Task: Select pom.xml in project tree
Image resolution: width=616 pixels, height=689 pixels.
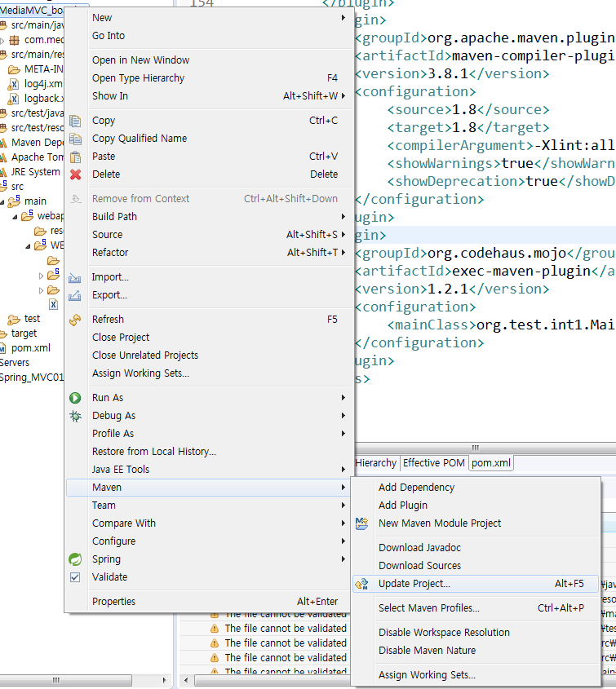Action: coord(31,348)
